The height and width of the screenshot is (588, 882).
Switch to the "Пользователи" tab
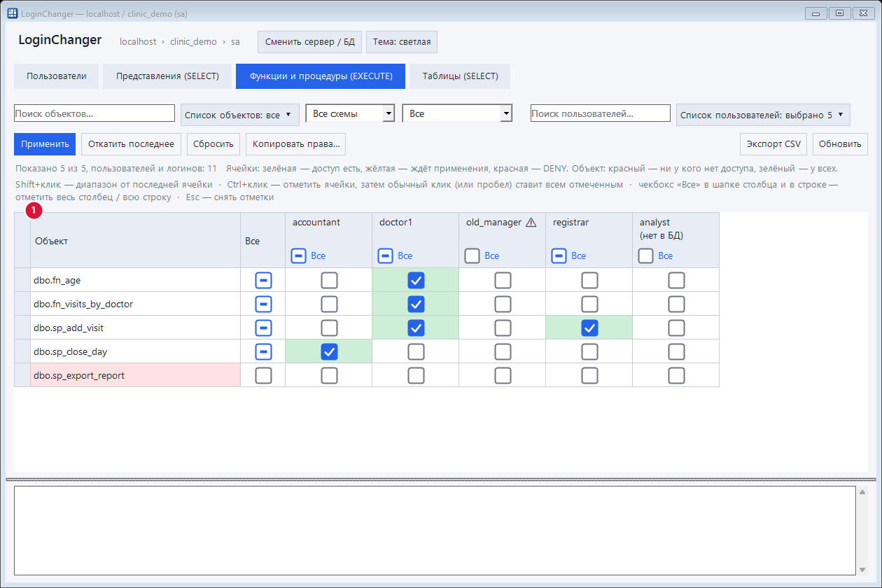click(x=57, y=76)
